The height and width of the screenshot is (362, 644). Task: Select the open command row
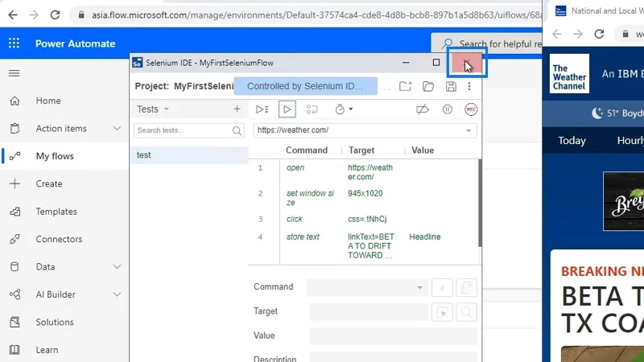click(364, 172)
